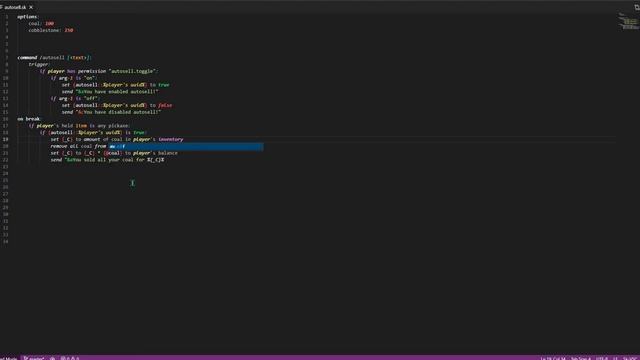Viewport: 640px width, 360px height.
Task: Click the 'on break:' event line
Action: [29, 119]
